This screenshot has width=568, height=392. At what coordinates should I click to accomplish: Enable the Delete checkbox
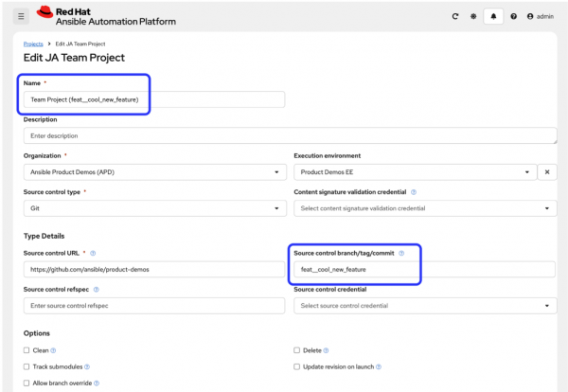pos(296,350)
